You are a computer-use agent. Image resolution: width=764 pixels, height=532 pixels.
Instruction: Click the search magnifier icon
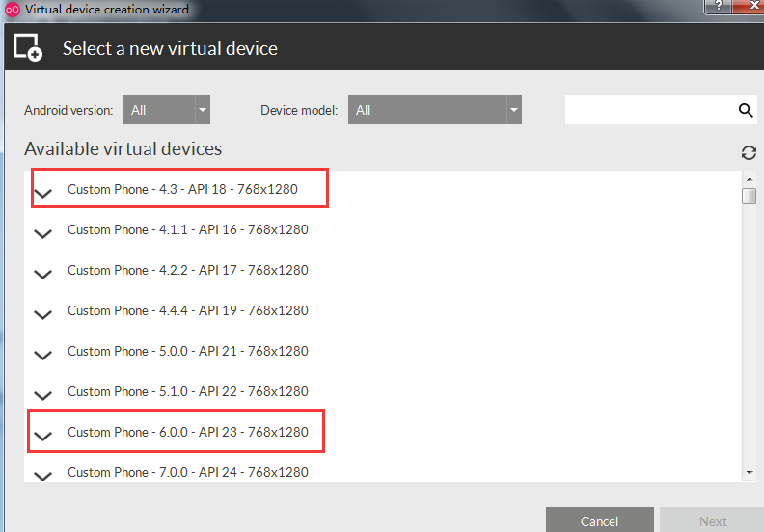(746, 110)
